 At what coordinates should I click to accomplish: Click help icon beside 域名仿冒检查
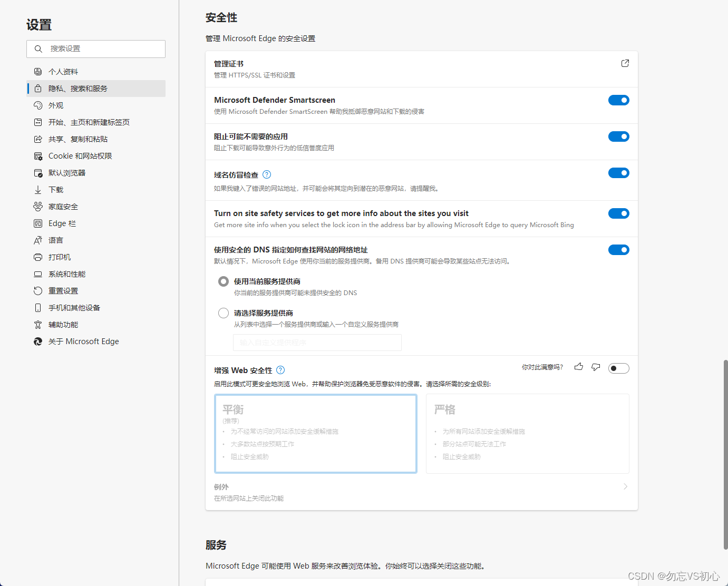pos(267,175)
